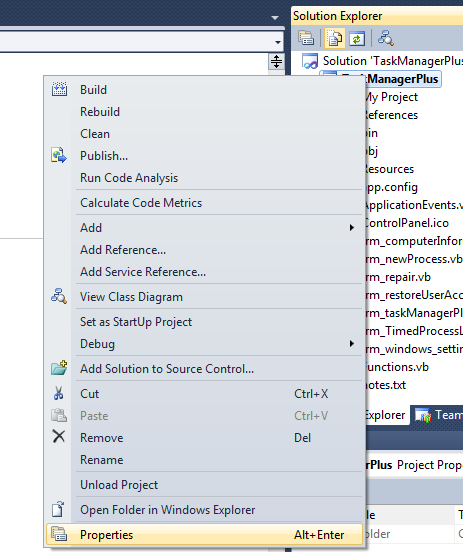Screen dimensions: 463x552
Task: Switch to the Team Explorer tab
Action: coord(438,415)
